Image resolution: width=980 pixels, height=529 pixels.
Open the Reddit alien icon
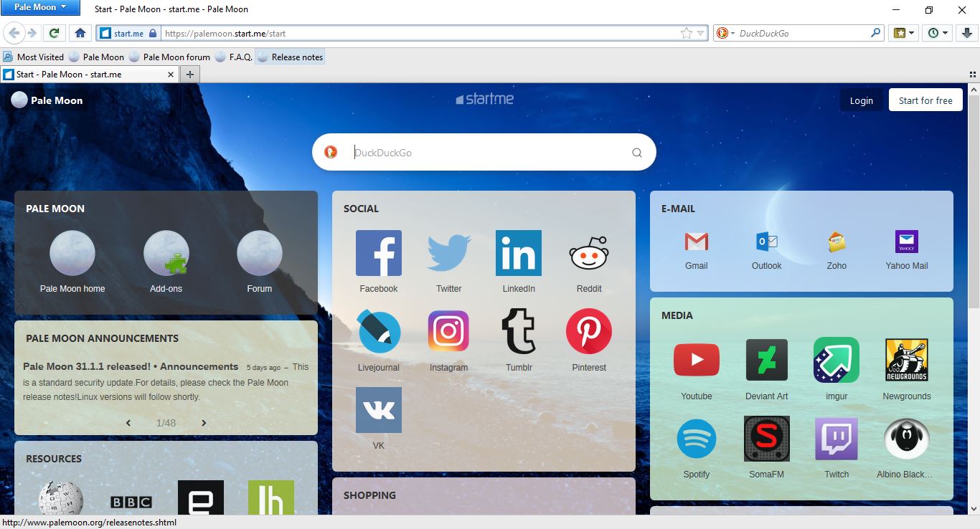click(x=589, y=253)
